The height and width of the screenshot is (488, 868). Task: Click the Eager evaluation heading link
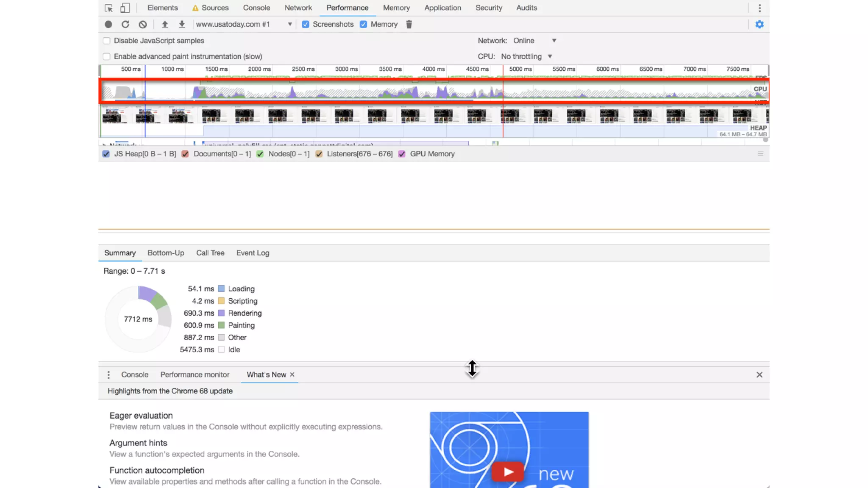[141, 416]
